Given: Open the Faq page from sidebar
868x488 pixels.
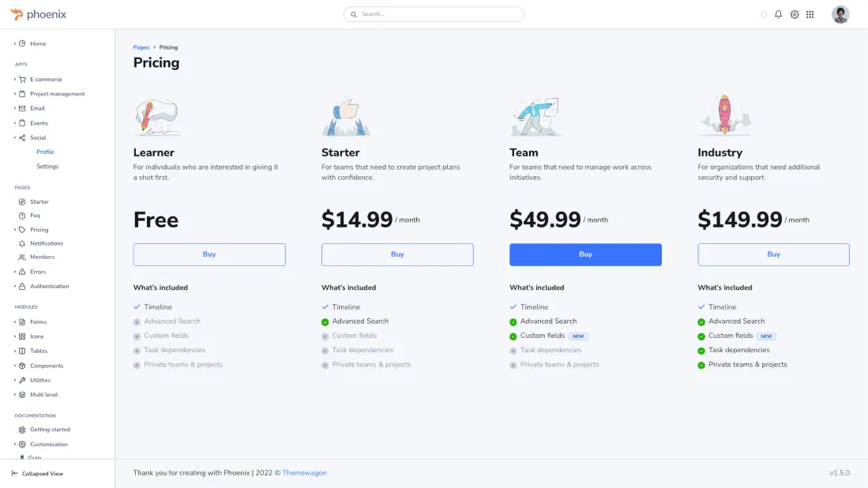Looking at the screenshot, I should (35, 216).
